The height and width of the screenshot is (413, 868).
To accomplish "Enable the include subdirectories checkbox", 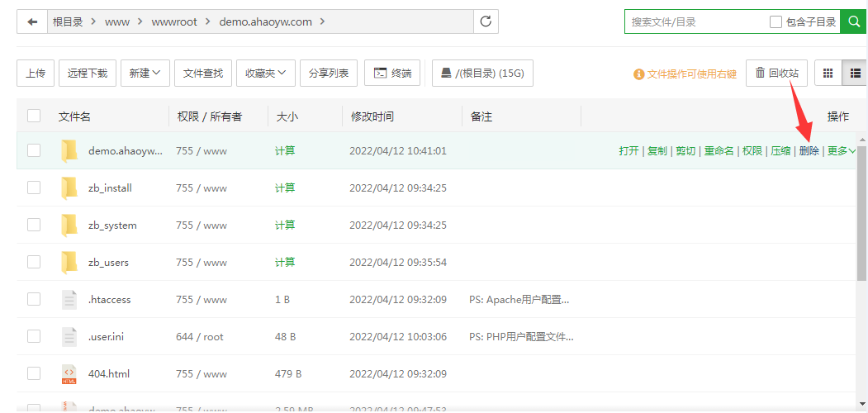I will [x=776, y=22].
